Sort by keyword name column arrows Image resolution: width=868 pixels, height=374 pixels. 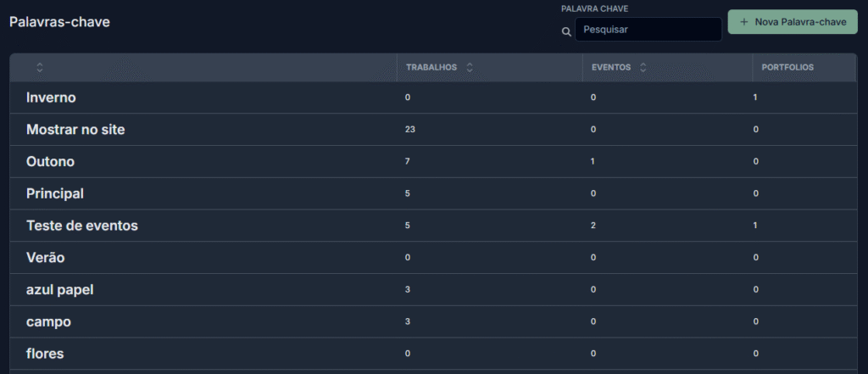point(39,68)
